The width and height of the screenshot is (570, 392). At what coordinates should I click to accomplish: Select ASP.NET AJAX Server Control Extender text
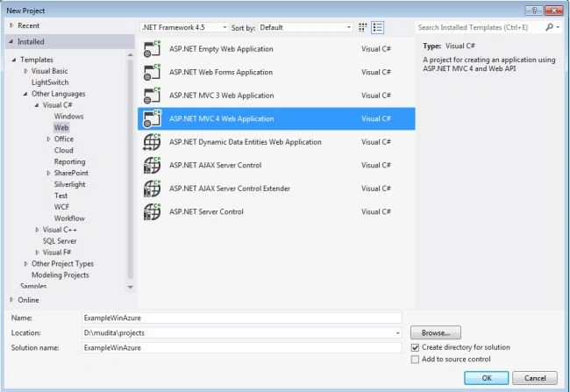[230, 189]
